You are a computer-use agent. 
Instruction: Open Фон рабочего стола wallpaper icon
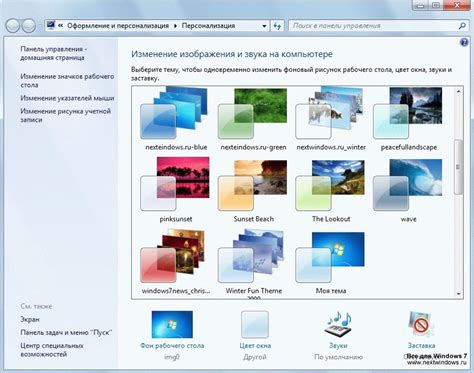click(x=172, y=324)
